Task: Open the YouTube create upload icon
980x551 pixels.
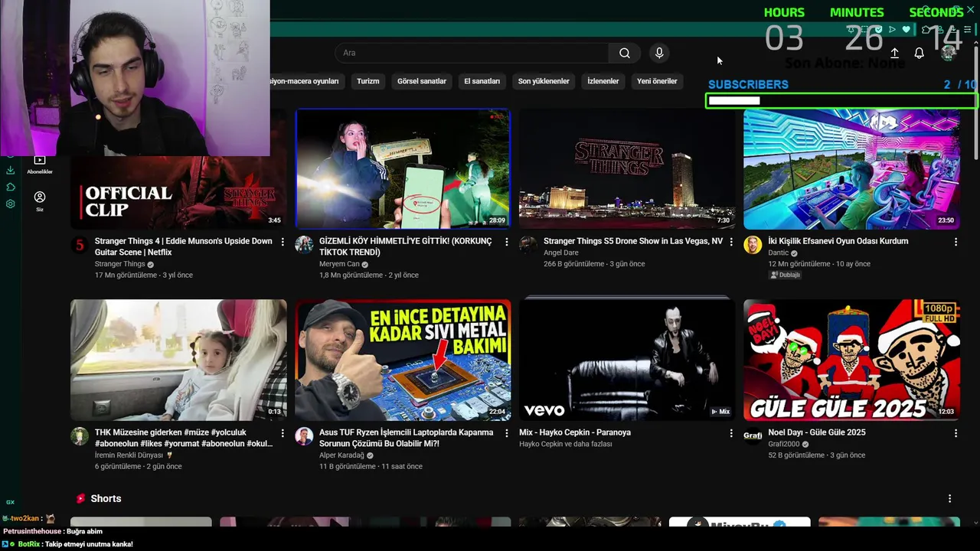Action: (x=894, y=53)
